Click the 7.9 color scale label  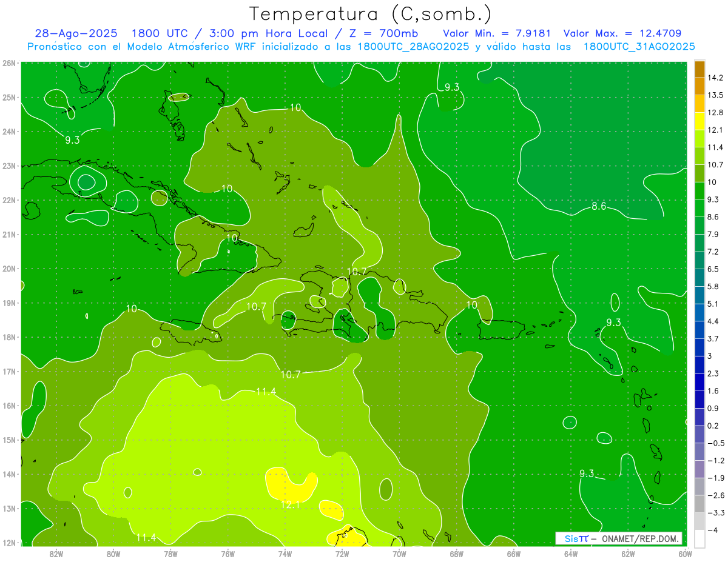713,234
